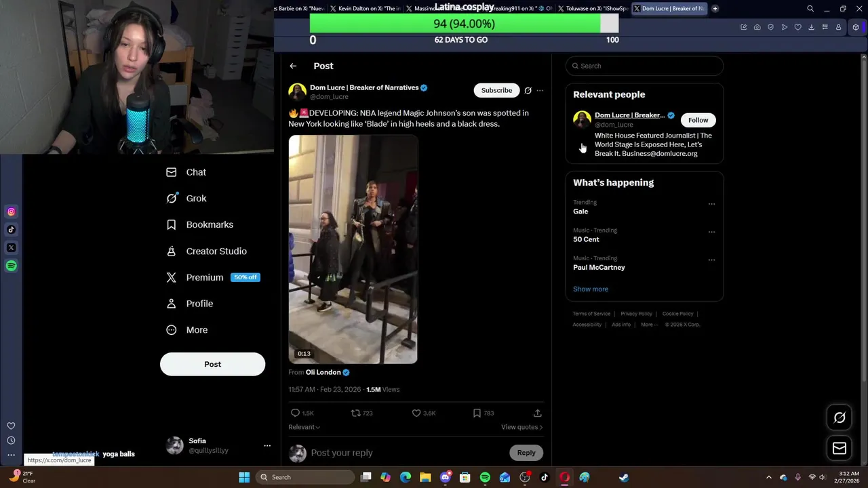Image resolution: width=868 pixels, height=488 pixels.
Task: Click the Windows taskbar Search box
Action: pos(305,477)
